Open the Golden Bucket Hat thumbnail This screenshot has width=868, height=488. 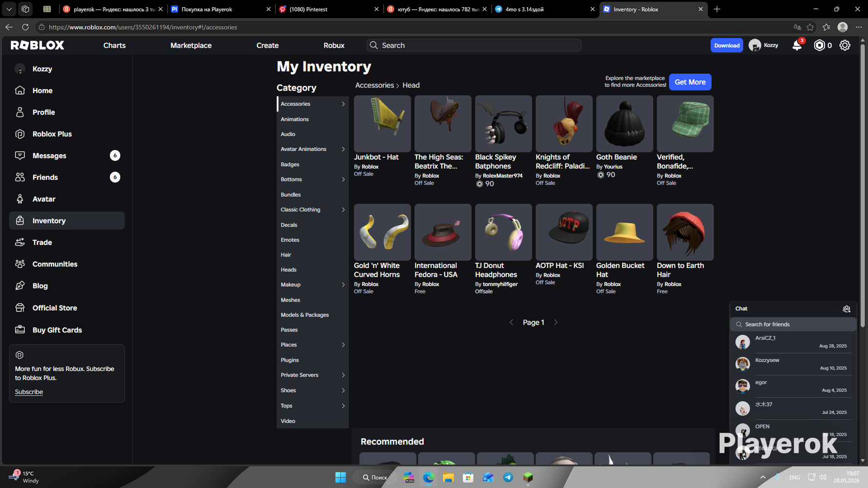[x=624, y=232]
